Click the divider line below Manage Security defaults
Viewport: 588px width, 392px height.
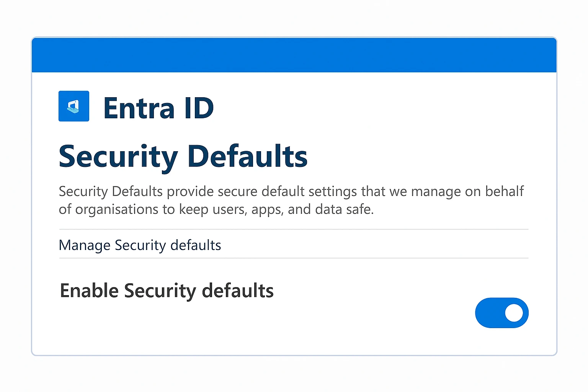click(x=294, y=258)
